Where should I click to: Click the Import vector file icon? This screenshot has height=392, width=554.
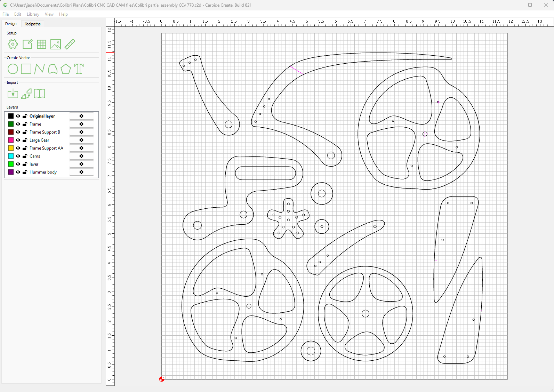click(13, 94)
